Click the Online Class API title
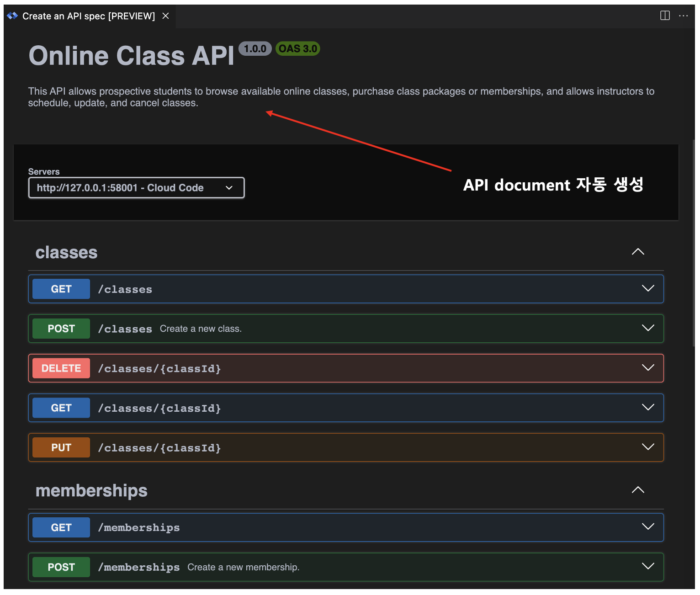 pos(132,56)
